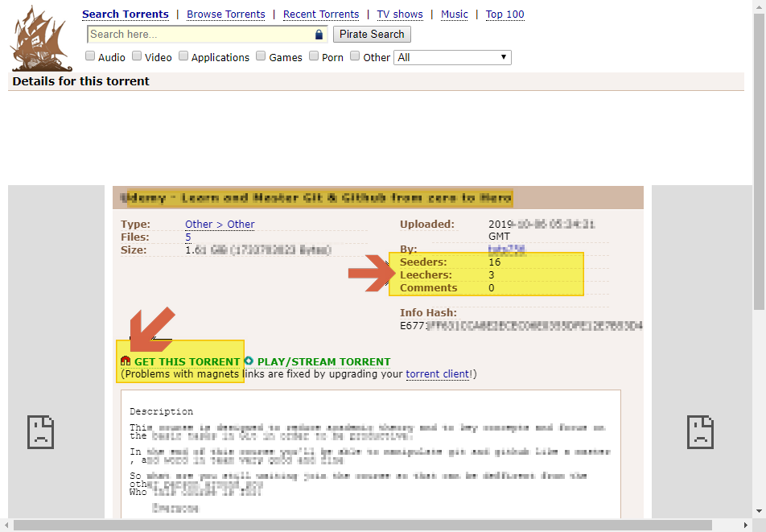
Task: Open the Other > Other type link
Action: coord(220,225)
